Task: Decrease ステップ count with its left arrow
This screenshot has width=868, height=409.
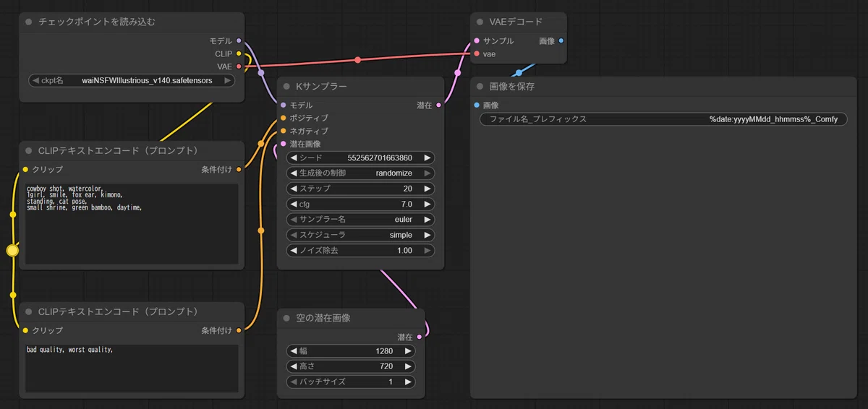Action: [x=294, y=189]
